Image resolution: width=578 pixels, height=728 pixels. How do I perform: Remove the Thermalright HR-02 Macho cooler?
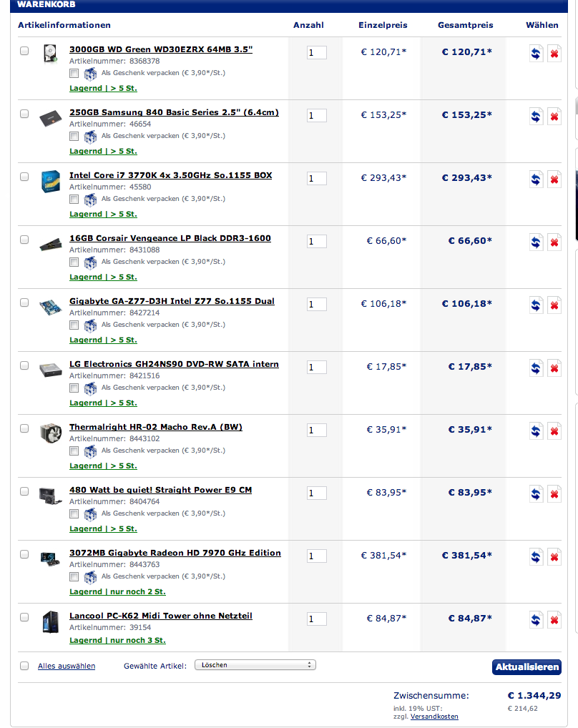(554, 431)
